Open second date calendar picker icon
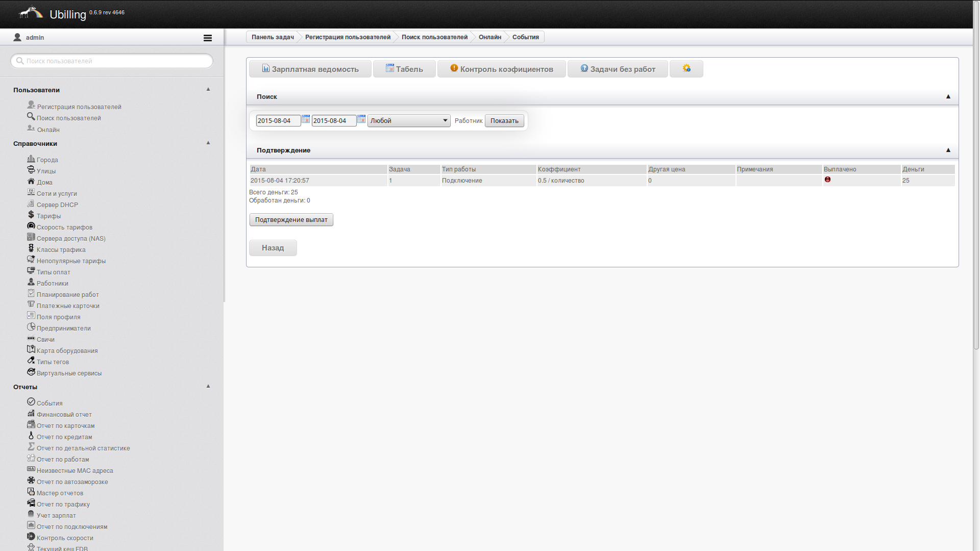The width and height of the screenshot is (980, 551). pos(361,119)
